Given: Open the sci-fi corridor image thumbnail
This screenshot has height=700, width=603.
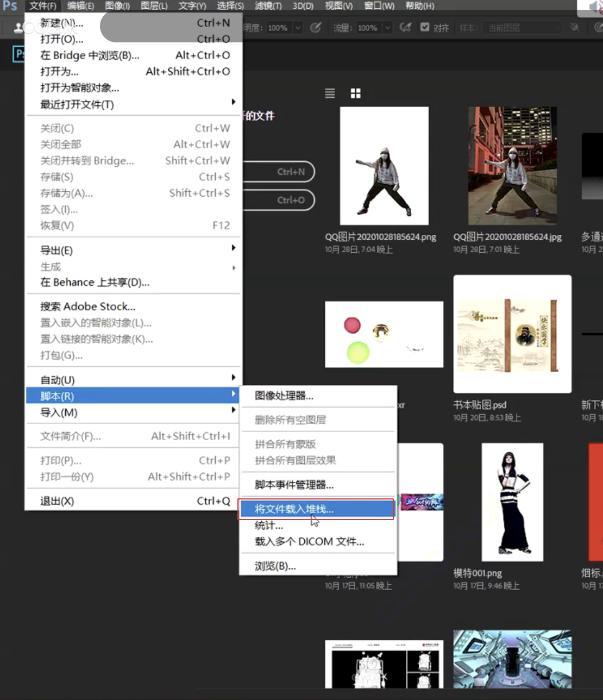Looking at the screenshot, I should (x=512, y=659).
